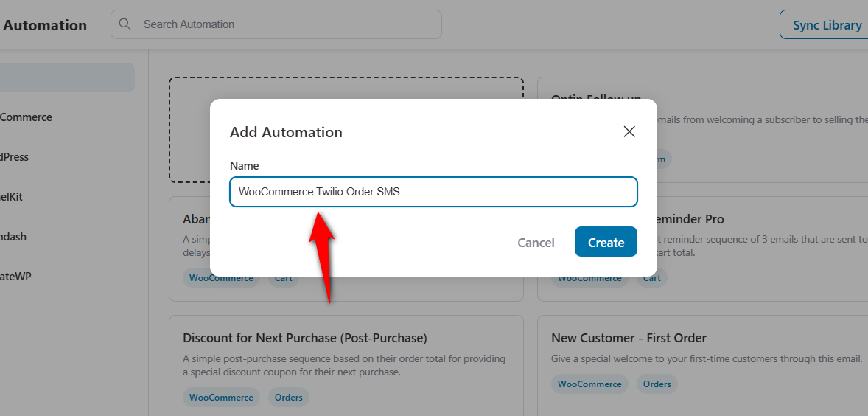The height and width of the screenshot is (416, 868).
Task: Select the dPress sidebar category
Action: [x=15, y=157]
